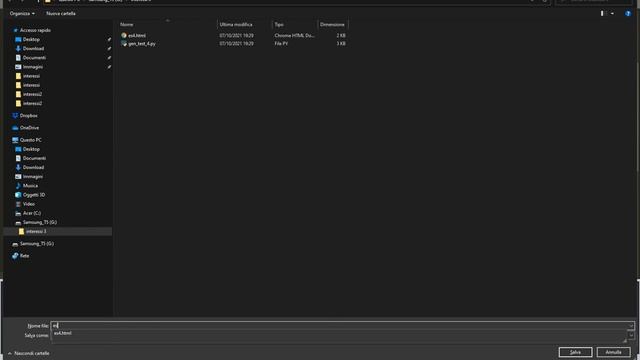Select the gen_test_4.py file icon
640x360 pixels.
click(x=124, y=43)
